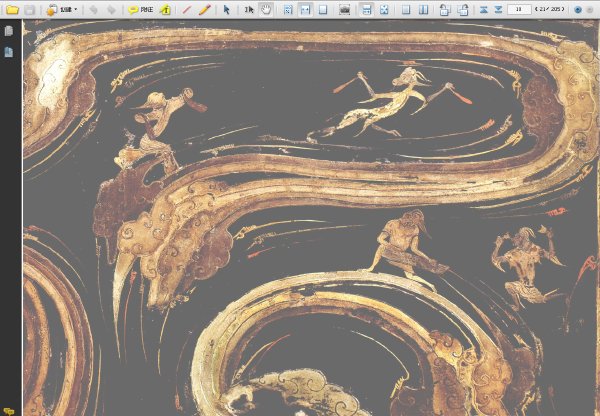
Task: Open the bookmarks panel in the sidebar
Action: coord(8,52)
